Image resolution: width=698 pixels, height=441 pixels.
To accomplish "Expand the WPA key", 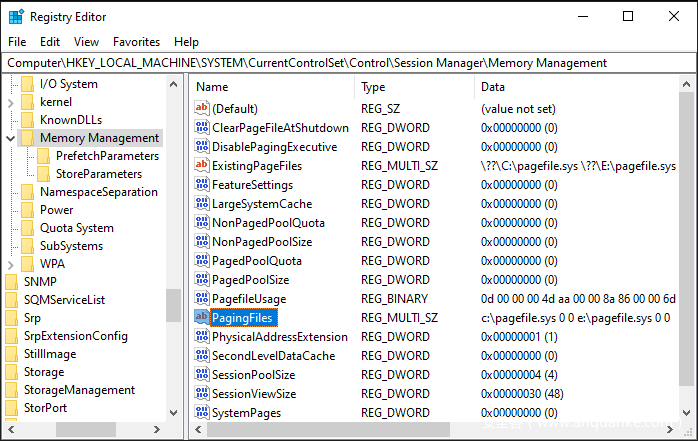I will (x=11, y=264).
